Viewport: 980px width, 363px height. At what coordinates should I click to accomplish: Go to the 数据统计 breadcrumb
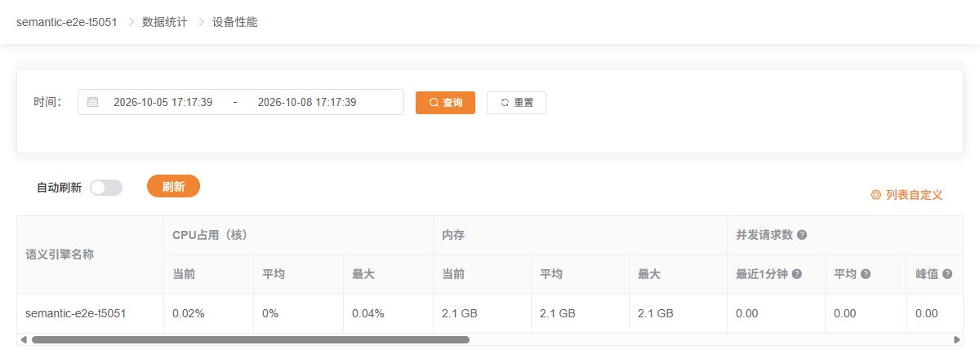pos(164,22)
